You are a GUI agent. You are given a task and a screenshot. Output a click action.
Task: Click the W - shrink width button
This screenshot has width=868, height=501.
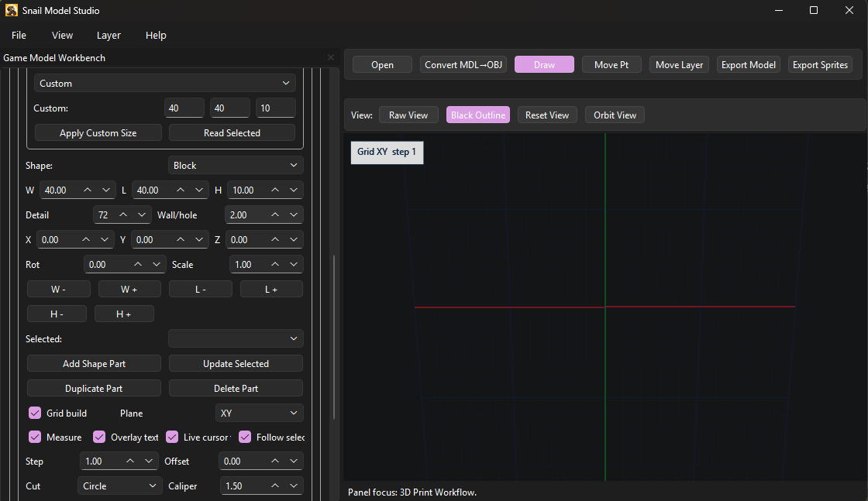[x=59, y=289]
